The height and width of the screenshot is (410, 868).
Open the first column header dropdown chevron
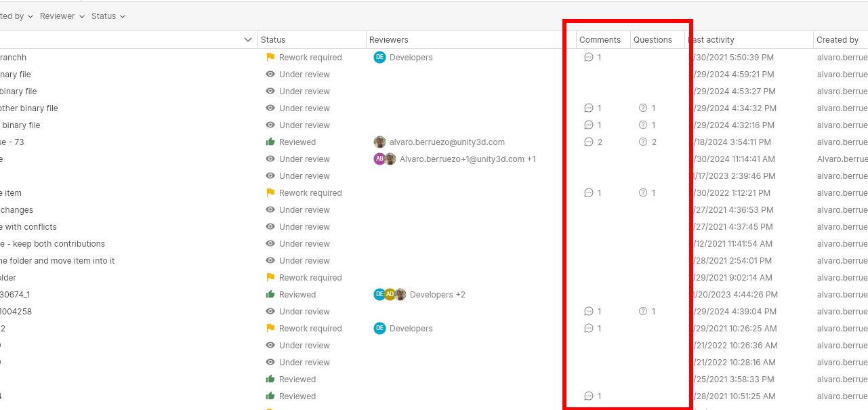tap(247, 39)
